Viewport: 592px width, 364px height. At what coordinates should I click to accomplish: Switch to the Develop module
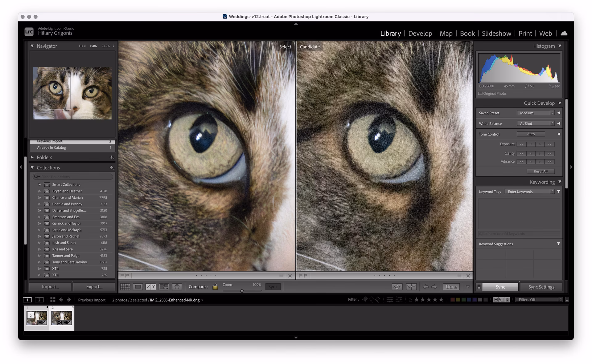(x=420, y=33)
